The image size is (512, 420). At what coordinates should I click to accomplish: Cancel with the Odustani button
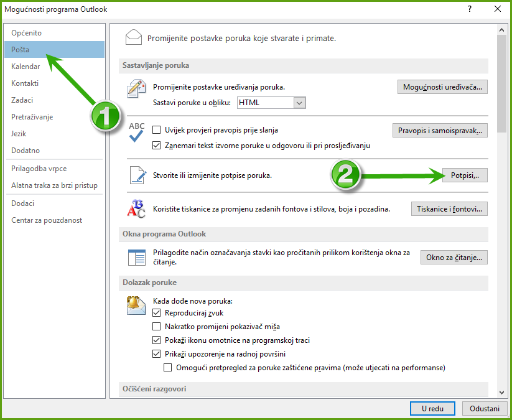(485, 409)
